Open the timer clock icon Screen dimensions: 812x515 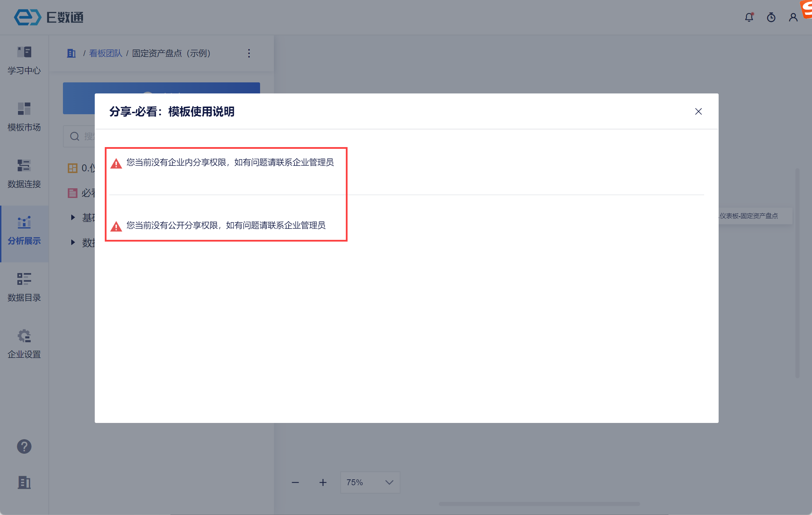click(771, 17)
